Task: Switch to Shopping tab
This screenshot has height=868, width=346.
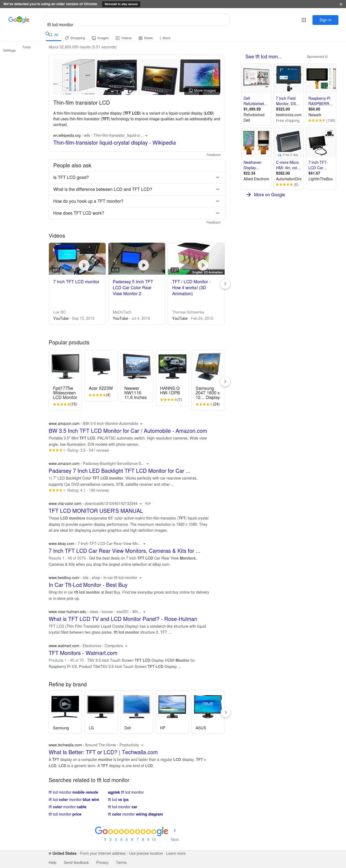Action: (x=75, y=38)
